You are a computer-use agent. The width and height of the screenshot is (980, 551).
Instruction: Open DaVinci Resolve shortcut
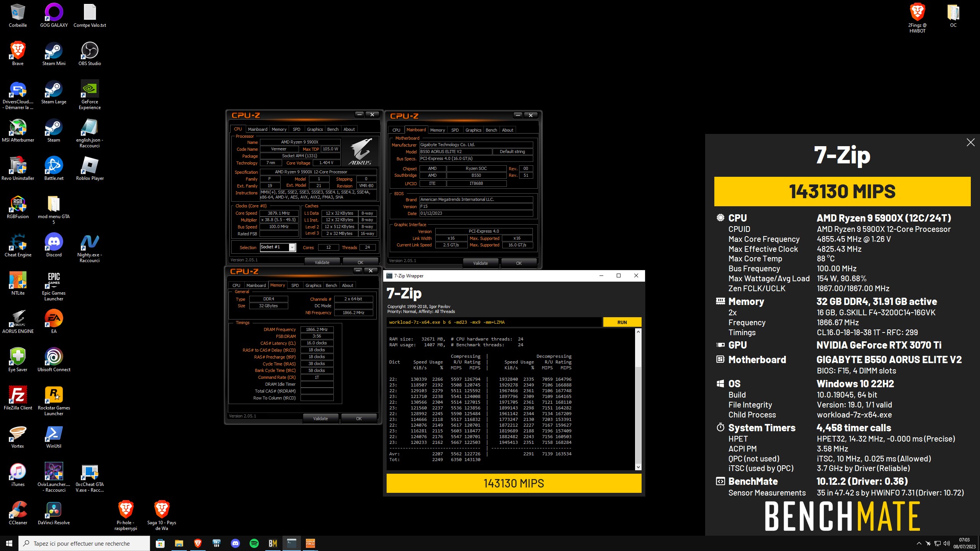click(54, 513)
